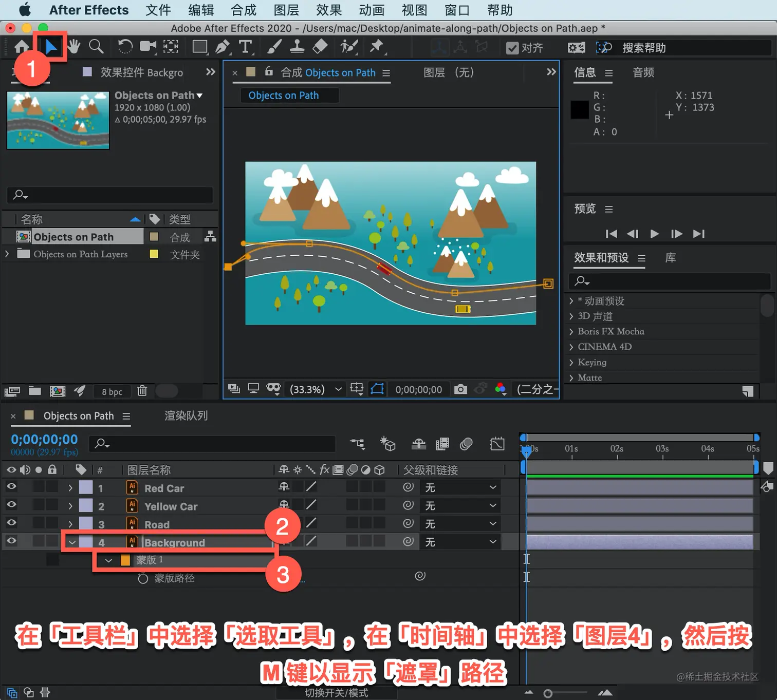Step to the next frame
Screen dimensions: 777x700
pos(677,234)
